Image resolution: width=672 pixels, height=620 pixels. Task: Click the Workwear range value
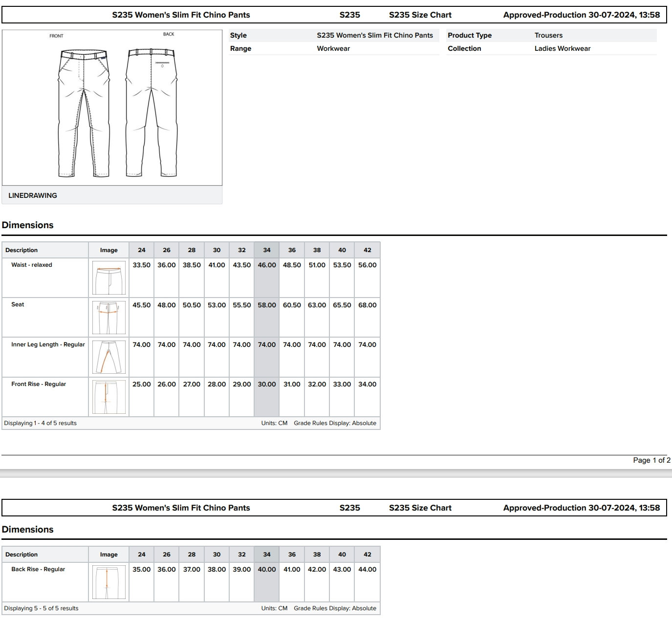(333, 48)
